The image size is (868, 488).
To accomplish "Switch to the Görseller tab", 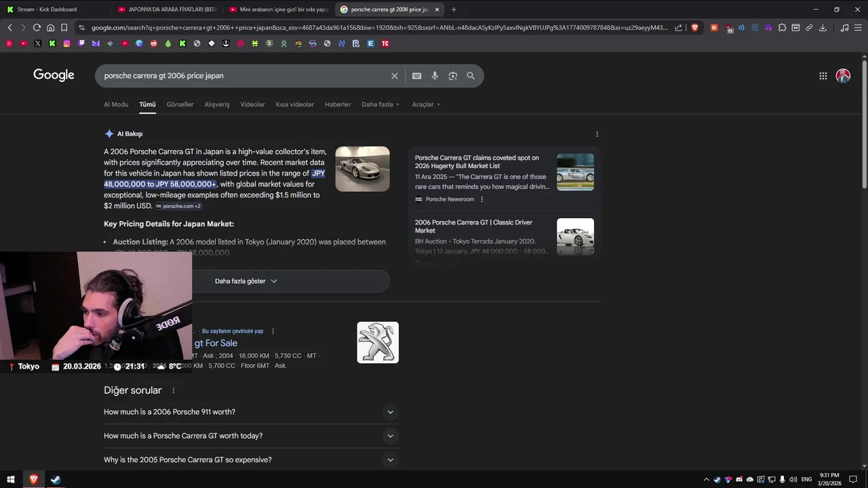I will pyautogui.click(x=180, y=104).
